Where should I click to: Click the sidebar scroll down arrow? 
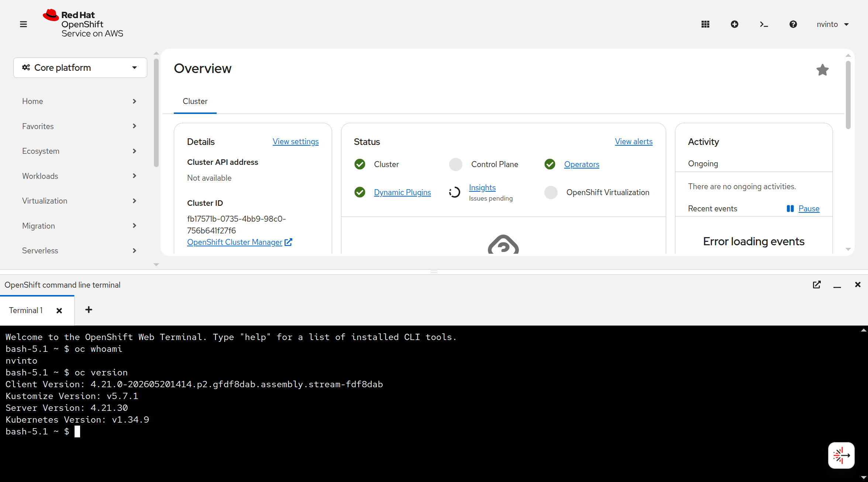pyautogui.click(x=156, y=265)
